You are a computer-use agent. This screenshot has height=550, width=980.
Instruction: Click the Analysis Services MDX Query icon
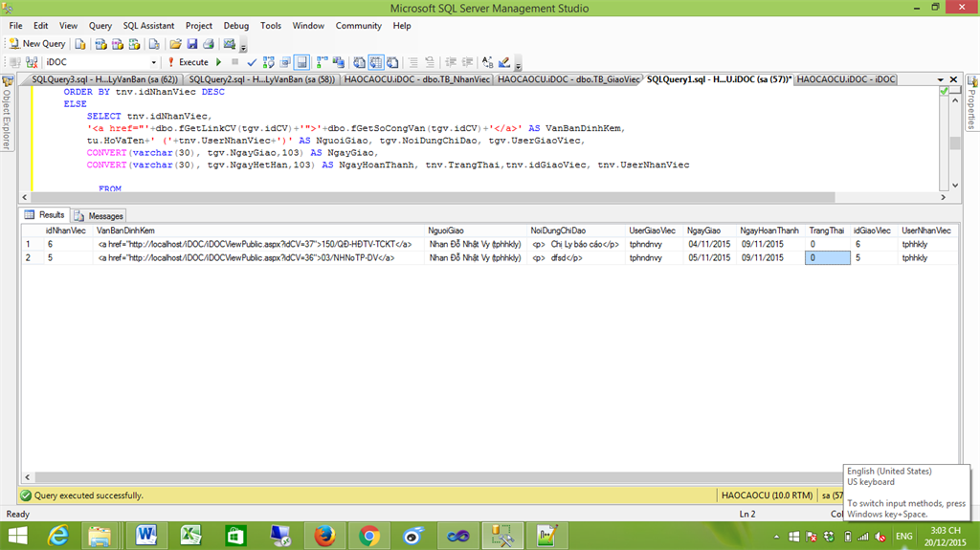pos(100,44)
